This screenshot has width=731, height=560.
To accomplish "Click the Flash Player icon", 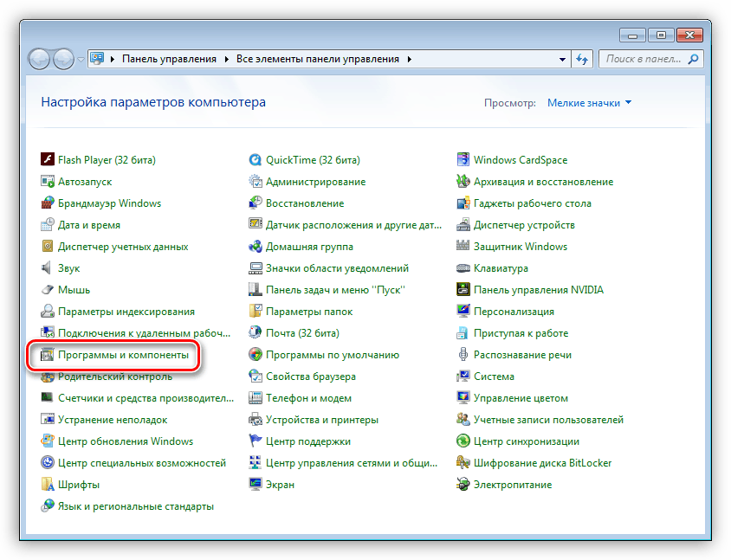I will pyautogui.click(x=48, y=160).
